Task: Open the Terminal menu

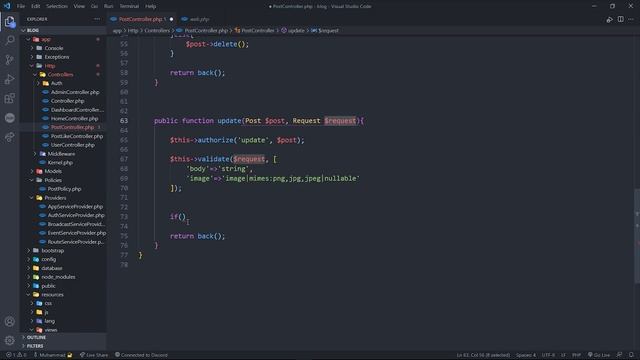Action: (129, 6)
